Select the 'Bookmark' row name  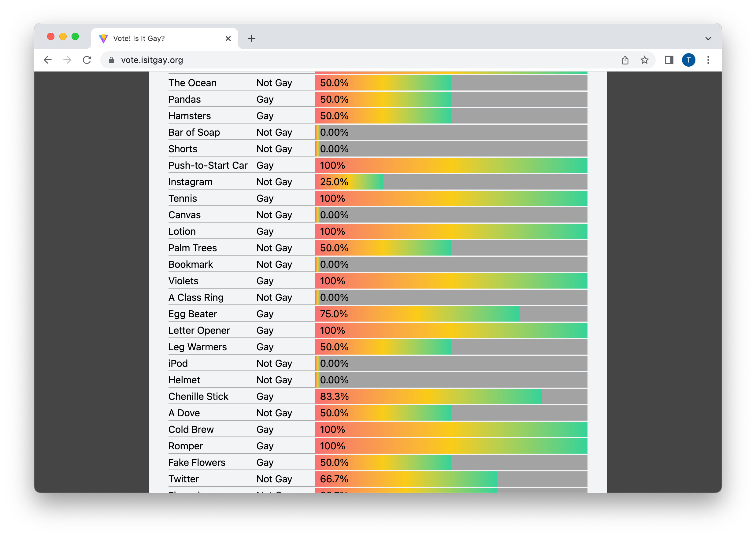click(191, 264)
